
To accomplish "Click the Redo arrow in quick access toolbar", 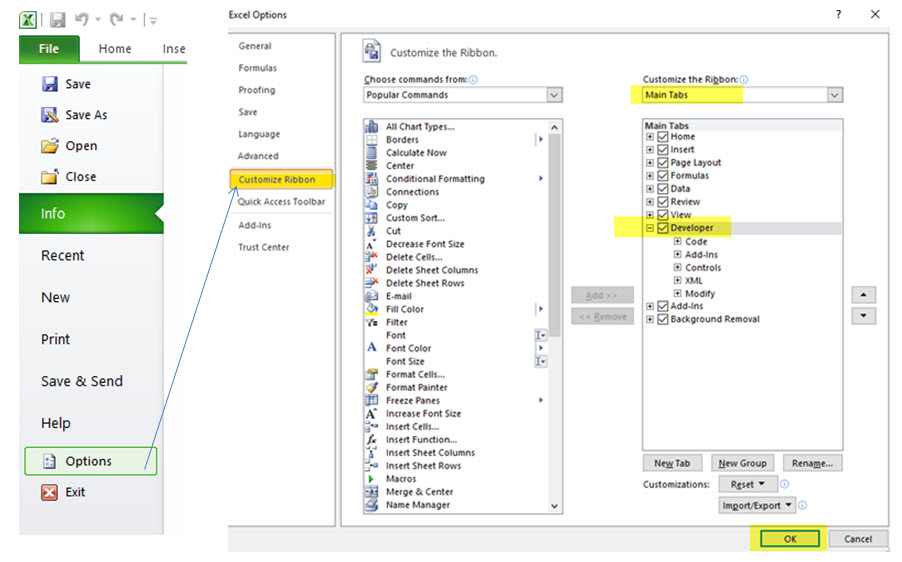I will [117, 20].
